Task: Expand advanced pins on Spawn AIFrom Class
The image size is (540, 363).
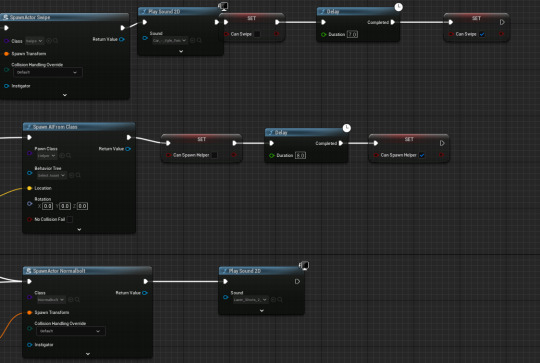Action: (79, 229)
